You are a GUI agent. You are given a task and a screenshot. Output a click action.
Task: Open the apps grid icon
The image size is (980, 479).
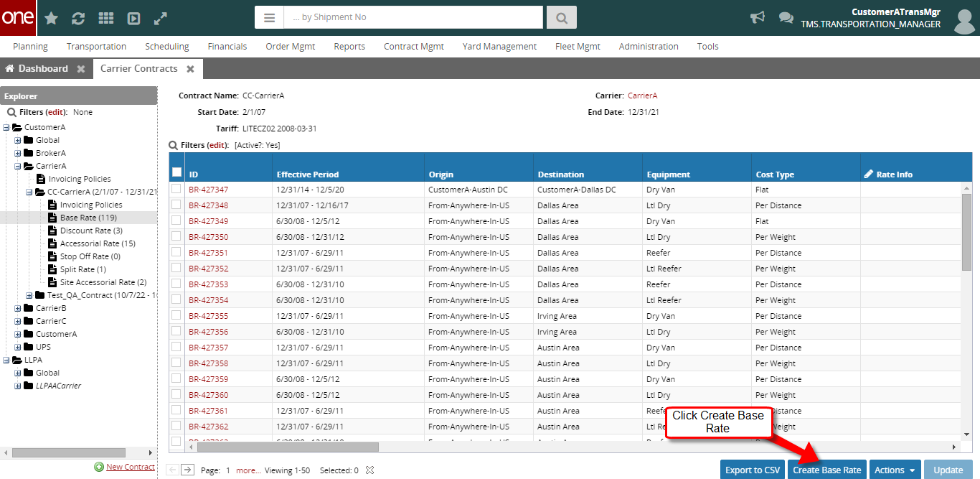pyautogui.click(x=105, y=19)
